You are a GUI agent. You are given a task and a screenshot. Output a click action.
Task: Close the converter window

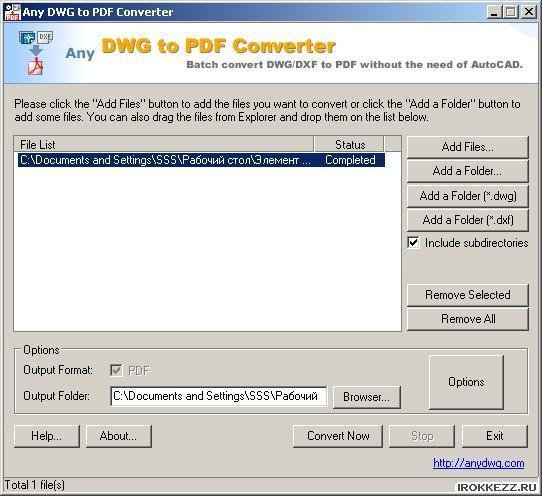point(529,12)
